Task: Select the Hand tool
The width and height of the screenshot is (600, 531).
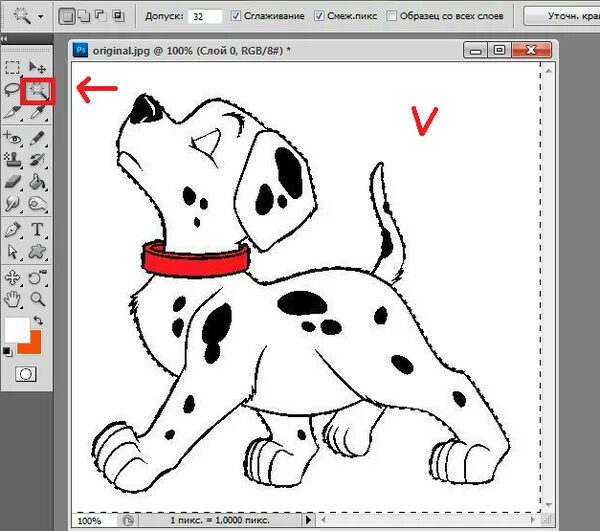Action: (12, 299)
